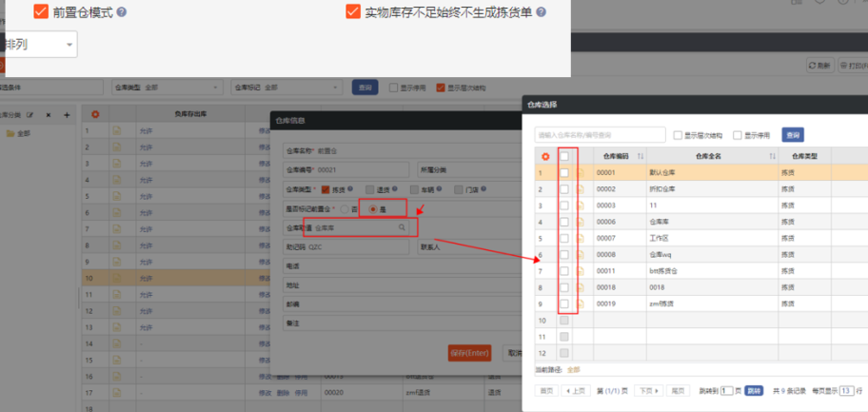The width and height of the screenshot is (868, 412).
Task: Click the folder icon for 全部 category
Action: tap(10, 133)
